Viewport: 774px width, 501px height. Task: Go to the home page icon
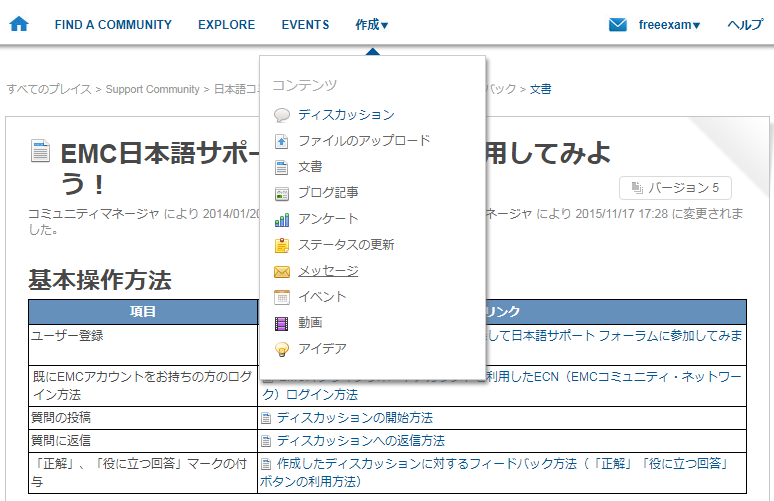pos(19,24)
